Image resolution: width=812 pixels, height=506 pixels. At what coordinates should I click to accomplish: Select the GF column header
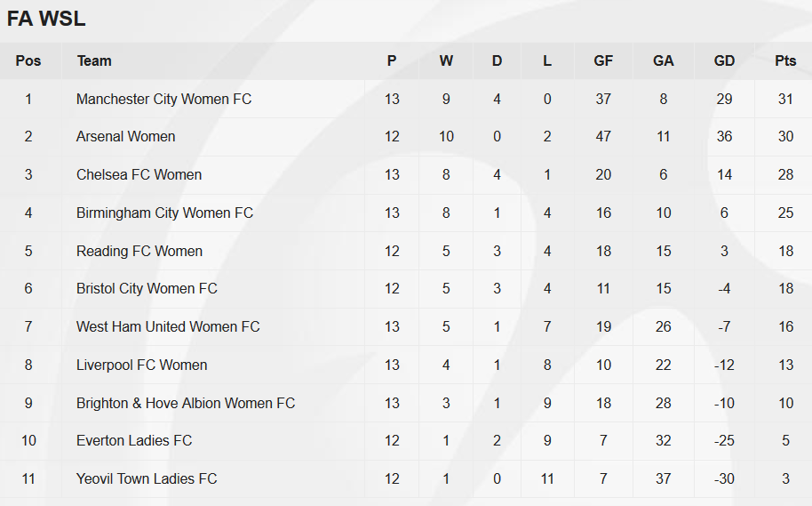click(603, 60)
